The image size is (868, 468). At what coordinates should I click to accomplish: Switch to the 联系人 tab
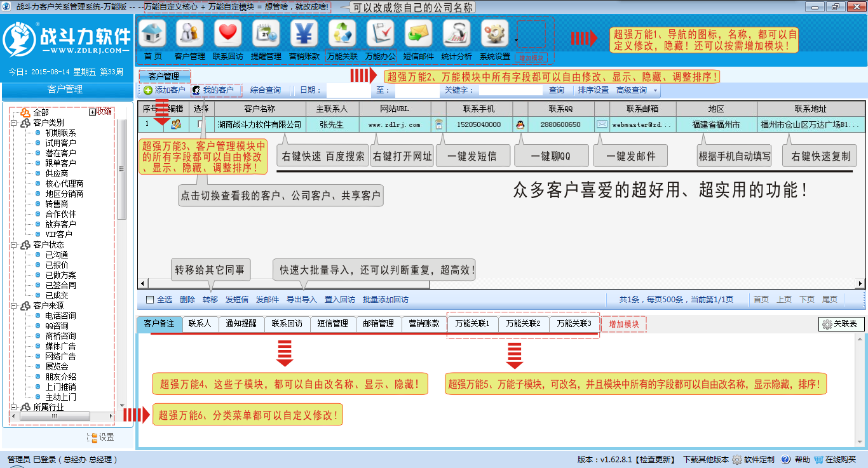(x=200, y=324)
